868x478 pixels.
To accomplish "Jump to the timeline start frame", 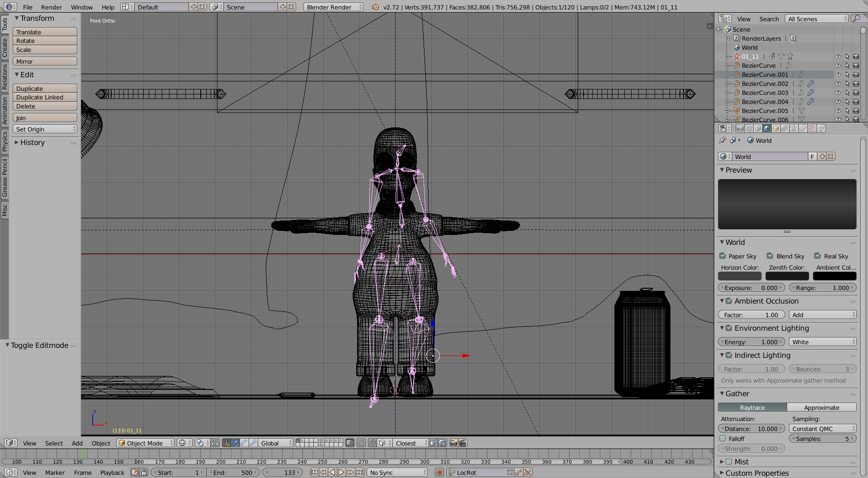I will [x=314, y=473].
